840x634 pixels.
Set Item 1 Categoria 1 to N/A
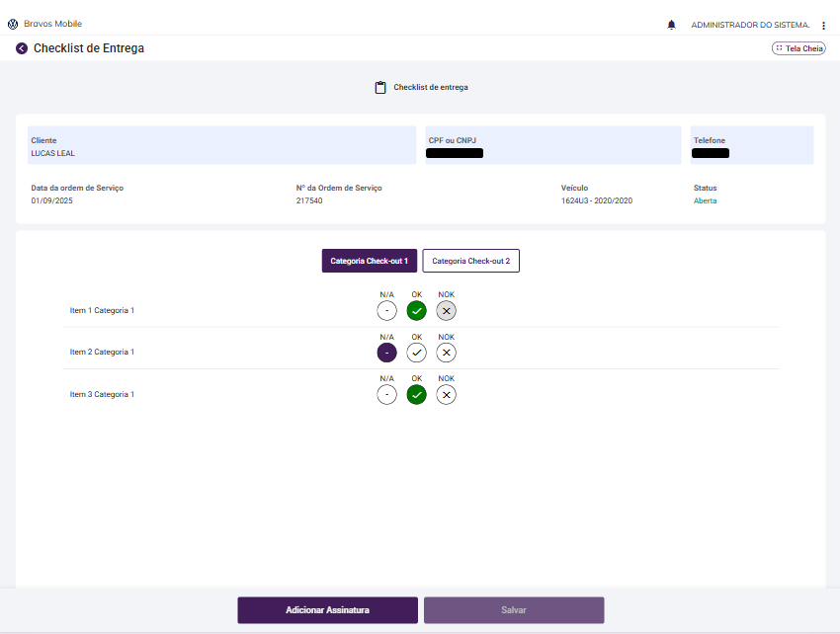386,311
